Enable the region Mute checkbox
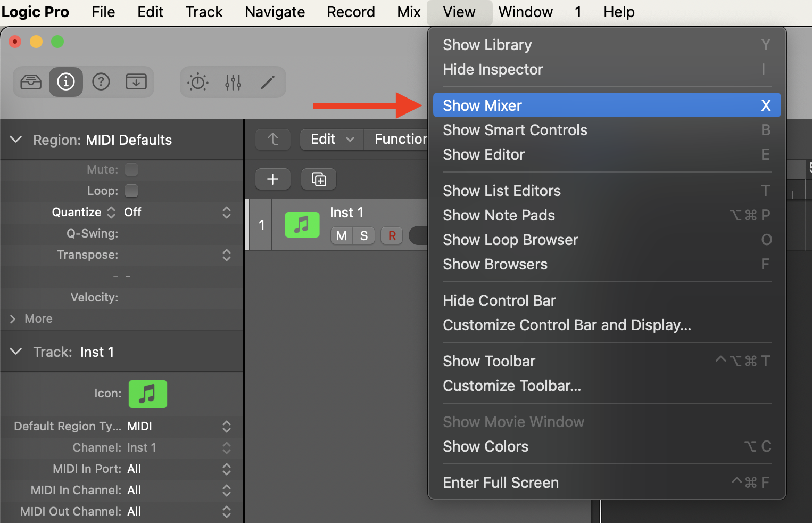This screenshot has height=523, width=812. (x=131, y=169)
